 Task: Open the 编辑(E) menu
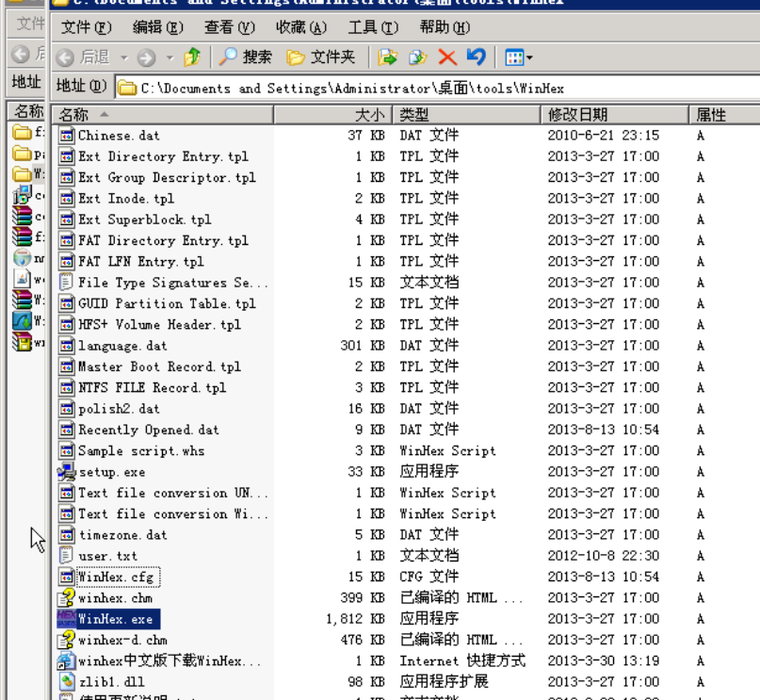point(158,27)
